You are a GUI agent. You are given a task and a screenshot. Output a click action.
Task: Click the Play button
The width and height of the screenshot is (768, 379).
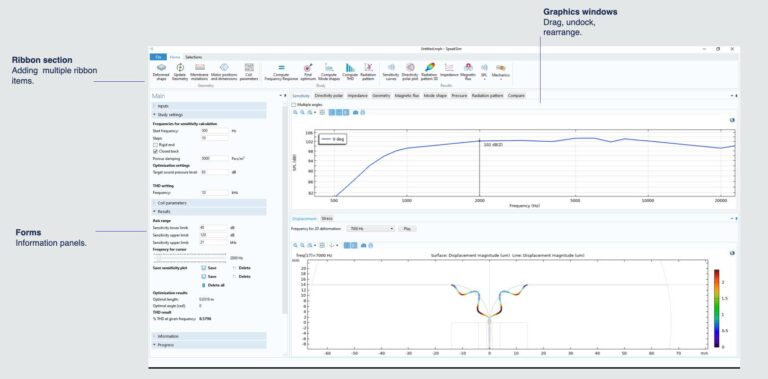coord(407,229)
